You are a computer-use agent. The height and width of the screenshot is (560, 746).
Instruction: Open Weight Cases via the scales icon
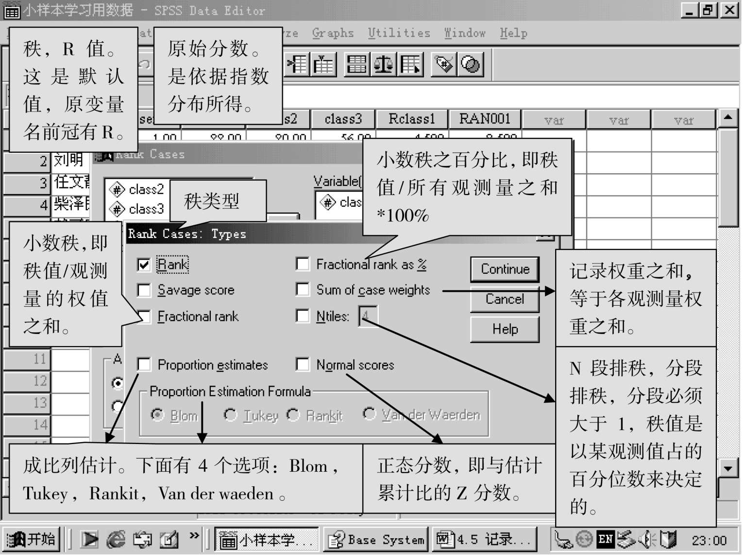click(x=384, y=65)
